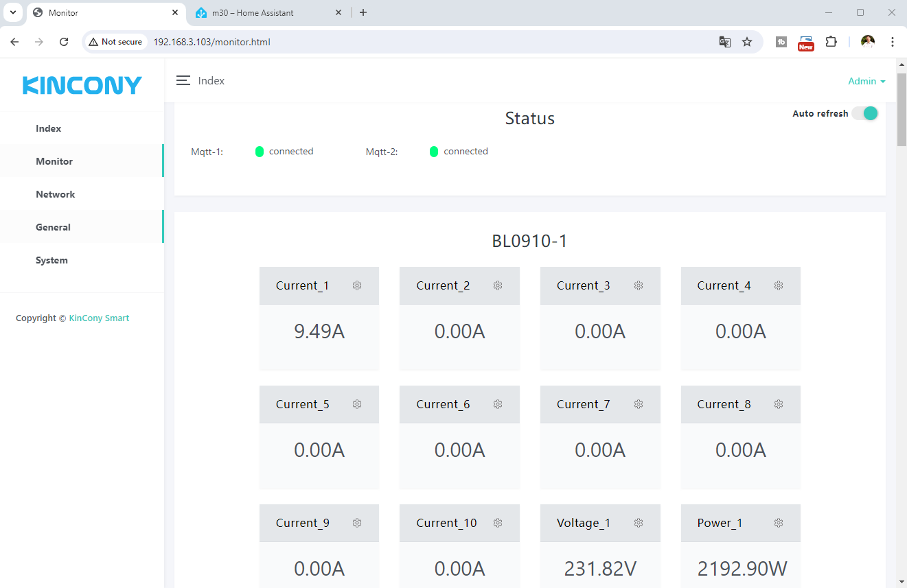Open Chrome three-dot menu
The height and width of the screenshot is (588, 907).
coord(893,42)
